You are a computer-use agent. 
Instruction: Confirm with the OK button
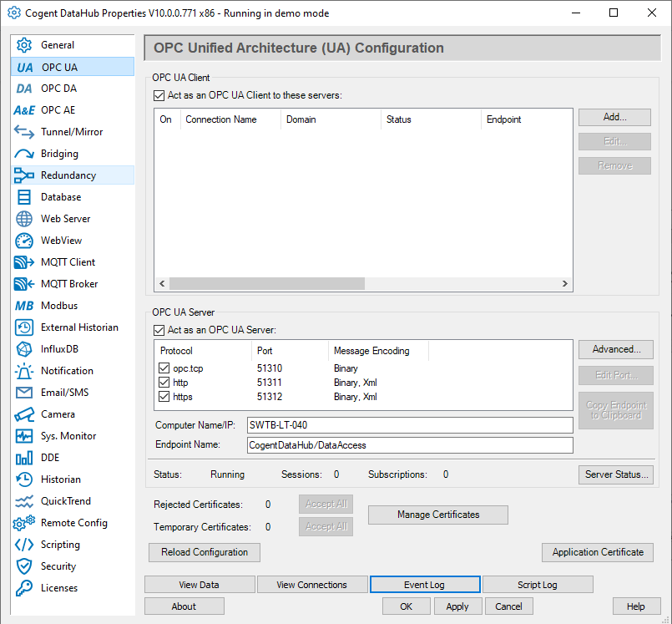[406, 606]
